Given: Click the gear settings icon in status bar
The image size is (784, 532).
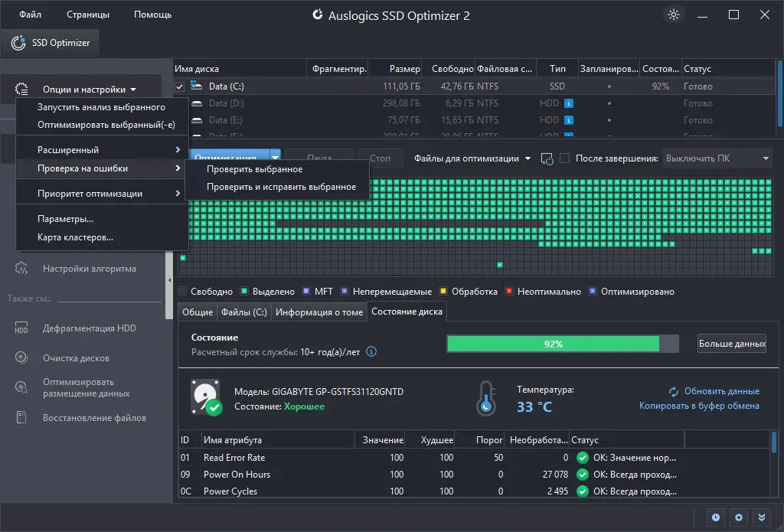Looking at the screenshot, I should point(739,517).
